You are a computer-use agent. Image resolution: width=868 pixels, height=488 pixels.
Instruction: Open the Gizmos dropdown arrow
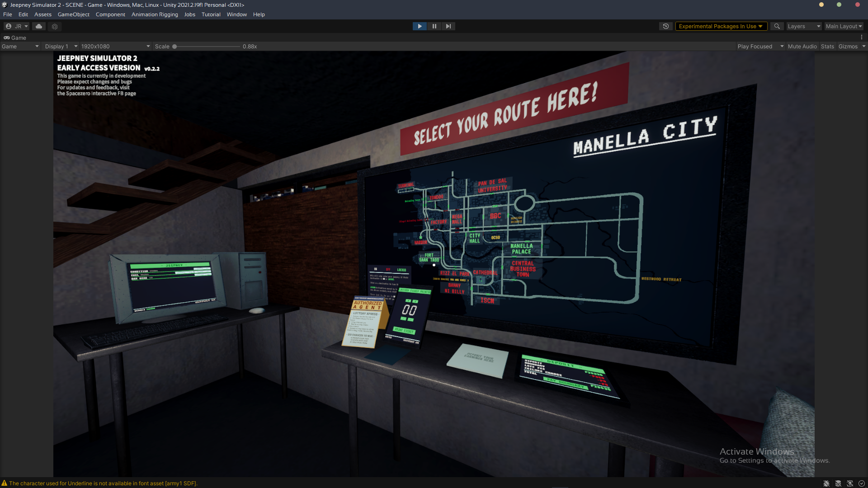pyautogui.click(x=864, y=46)
